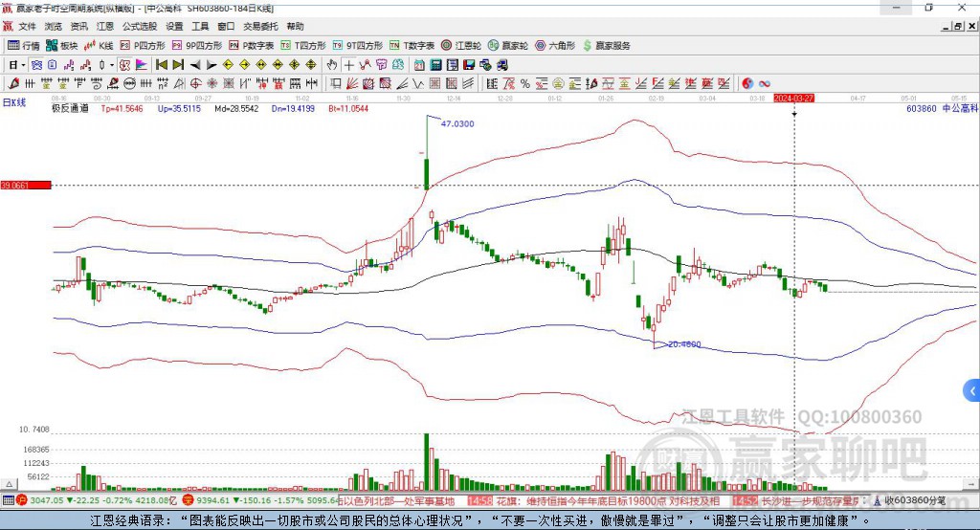Open the 板块 sector view
Image resolution: width=980 pixels, height=530 pixels.
[x=62, y=46]
